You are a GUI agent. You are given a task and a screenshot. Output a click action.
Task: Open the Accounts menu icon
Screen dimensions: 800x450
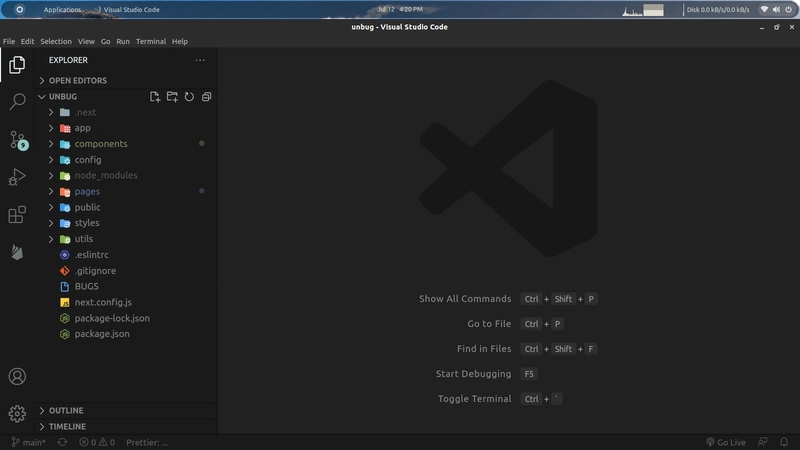coord(17,377)
